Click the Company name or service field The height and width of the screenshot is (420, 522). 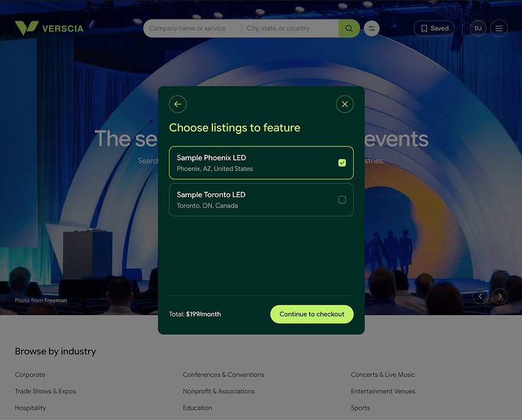(x=192, y=28)
